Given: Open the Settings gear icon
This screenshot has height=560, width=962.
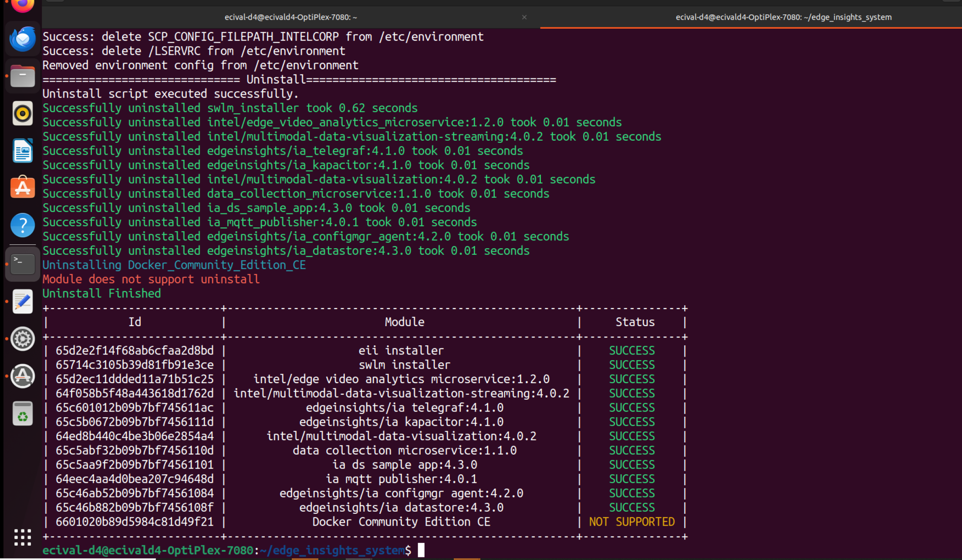Looking at the screenshot, I should pos(23,338).
